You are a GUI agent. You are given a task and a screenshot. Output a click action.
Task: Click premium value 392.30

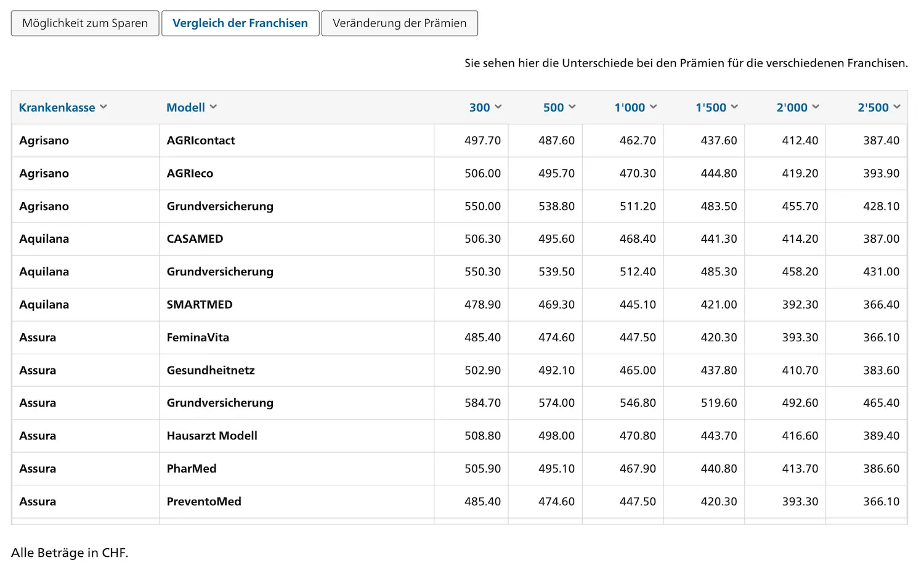tap(800, 304)
